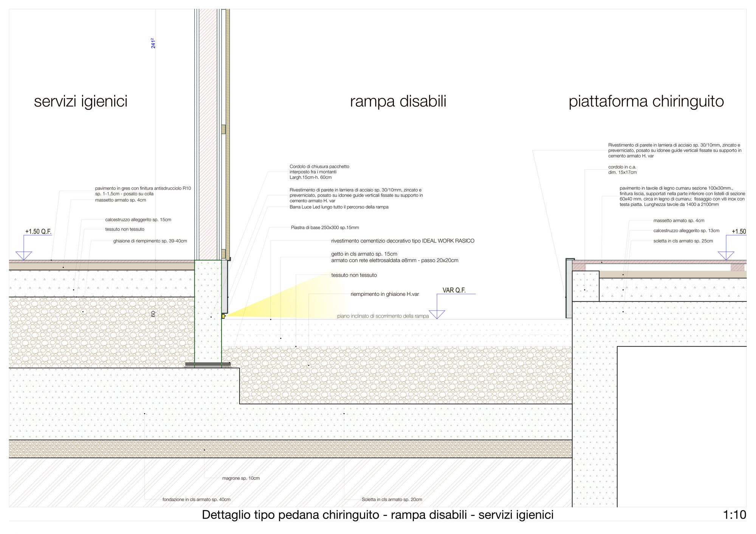
Task: Click the +1.50 elevation arrow on right side
Action: 726,255
